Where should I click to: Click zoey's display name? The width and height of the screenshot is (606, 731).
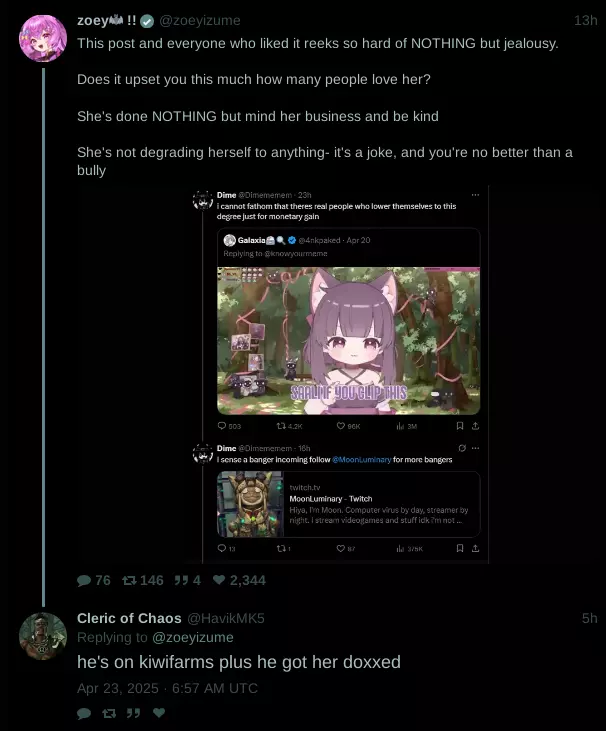point(107,21)
